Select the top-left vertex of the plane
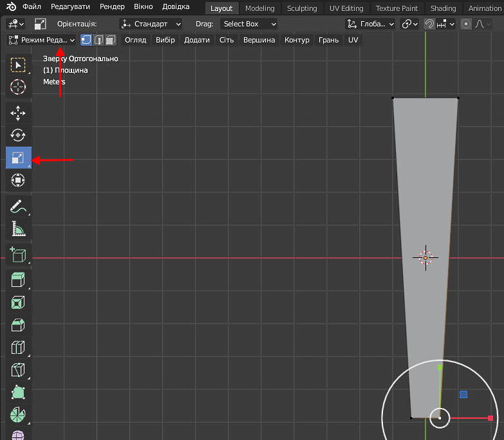 coord(393,98)
